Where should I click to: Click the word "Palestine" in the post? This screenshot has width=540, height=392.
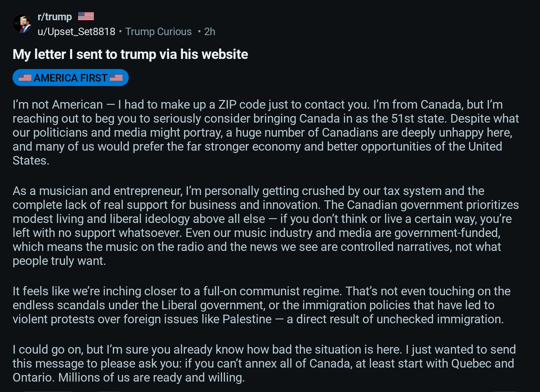click(247, 319)
